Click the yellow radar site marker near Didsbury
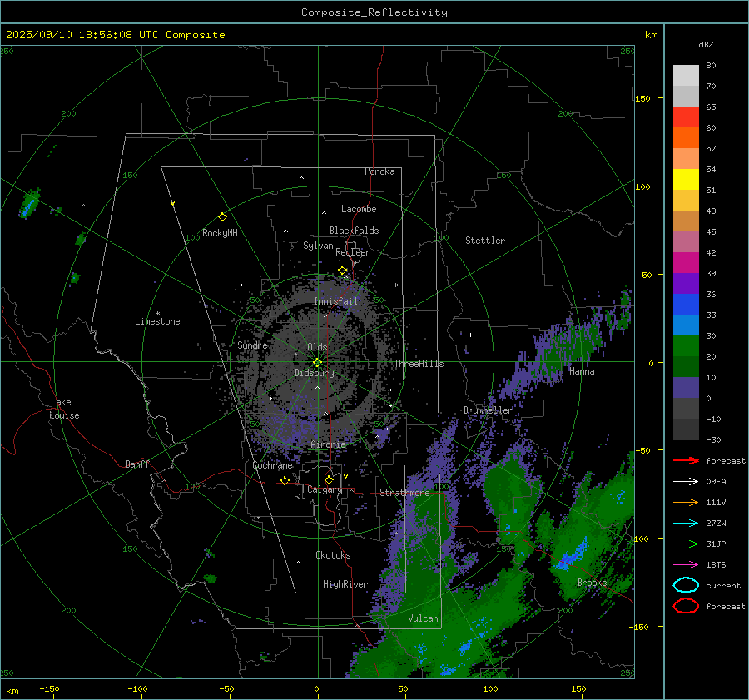The image size is (749, 700). (x=317, y=363)
